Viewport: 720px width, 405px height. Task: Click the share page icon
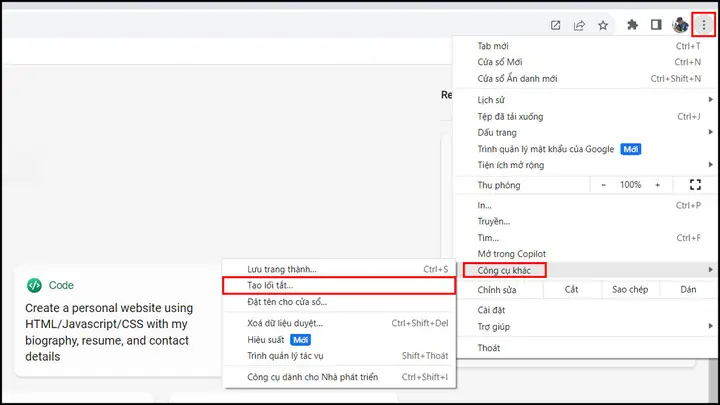[x=579, y=25]
